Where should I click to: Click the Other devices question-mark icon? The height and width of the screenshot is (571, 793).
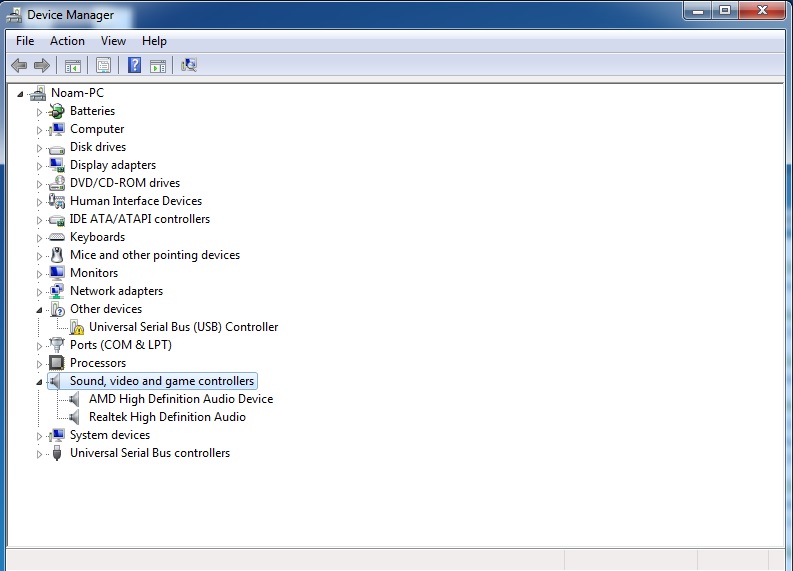pos(58,309)
